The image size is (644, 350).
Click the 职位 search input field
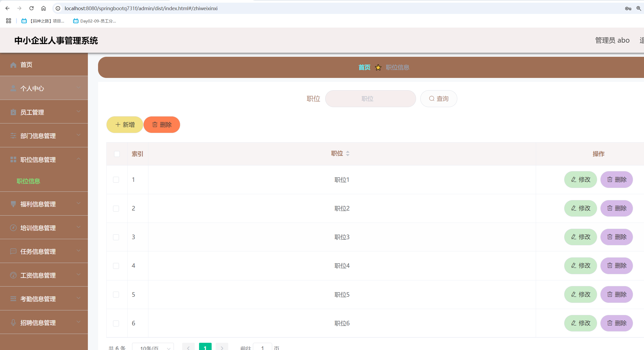coord(370,99)
